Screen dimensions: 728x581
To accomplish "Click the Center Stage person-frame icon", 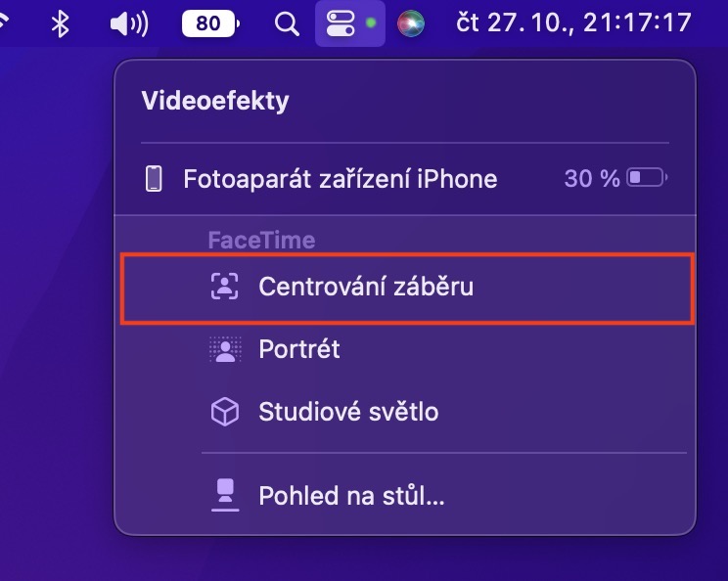I will pos(225,287).
